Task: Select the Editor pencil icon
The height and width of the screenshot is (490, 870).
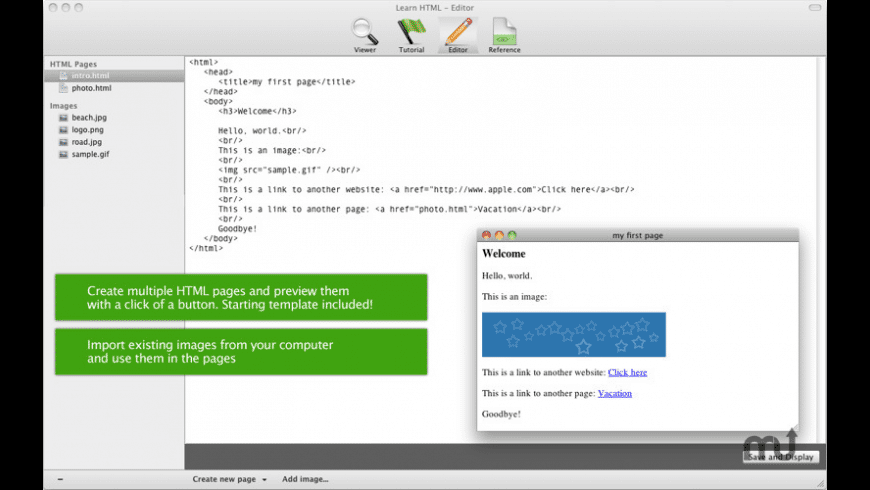Action: coord(458,35)
